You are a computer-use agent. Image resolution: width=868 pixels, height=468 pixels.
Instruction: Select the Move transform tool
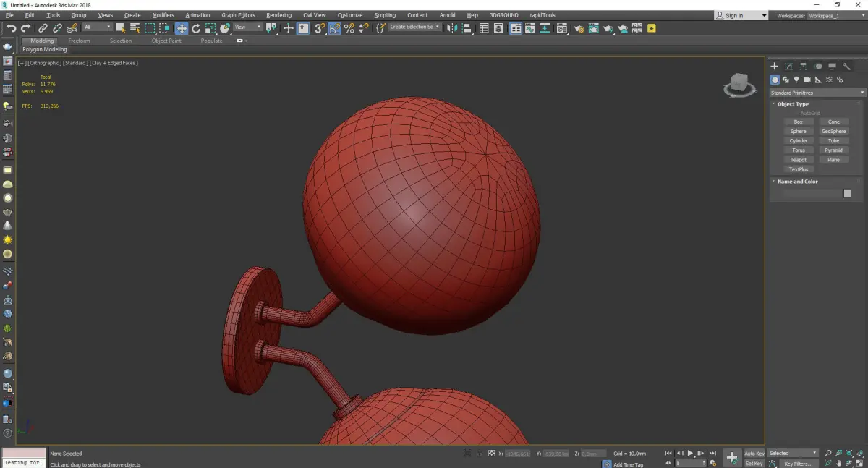coord(181,28)
